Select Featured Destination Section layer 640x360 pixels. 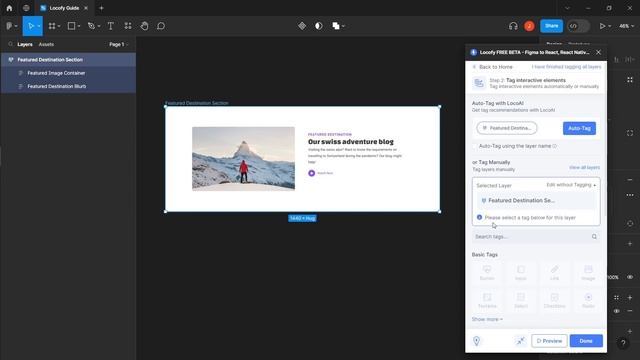click(x=68, y=60)
